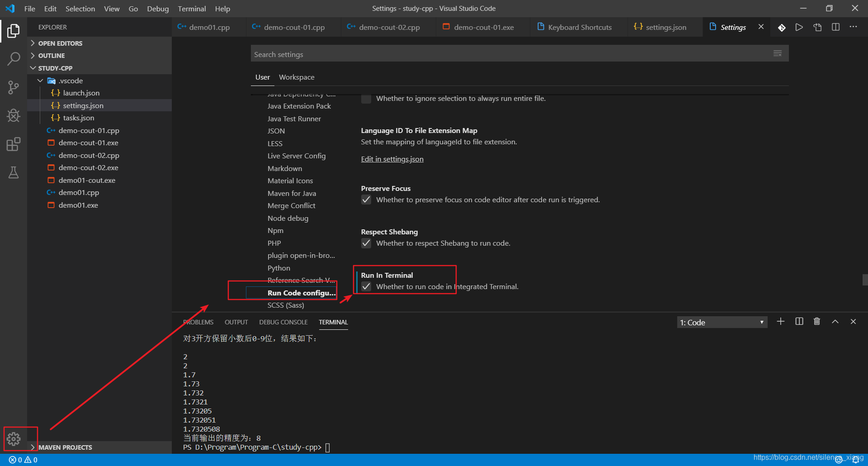Switch to the Output panel tab

(x=236, y=322)
